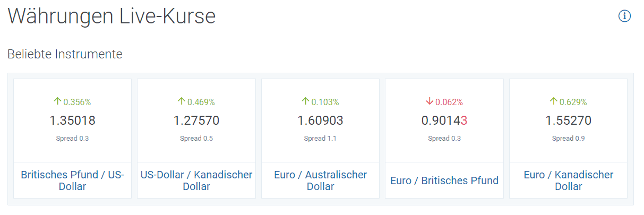Open the Euro / Australischer Dollar link
Viewport: 644px width, 215px height.
tap(320, 180)
